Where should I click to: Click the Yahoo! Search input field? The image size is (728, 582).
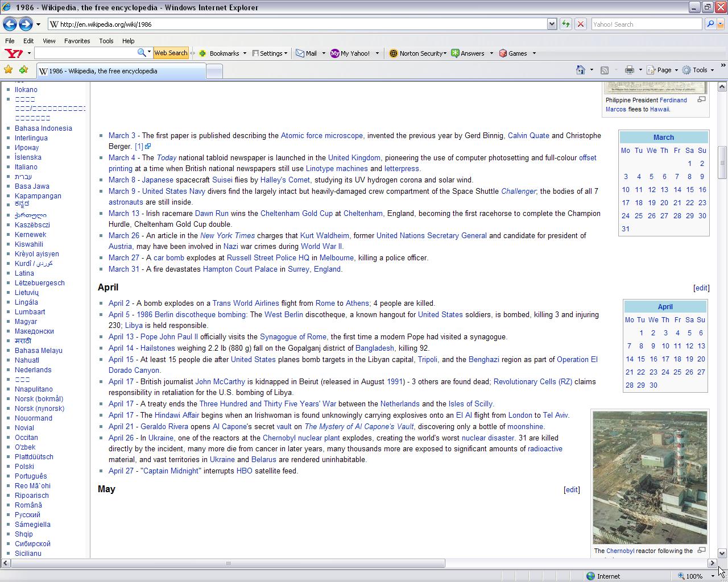pos(646,24)
